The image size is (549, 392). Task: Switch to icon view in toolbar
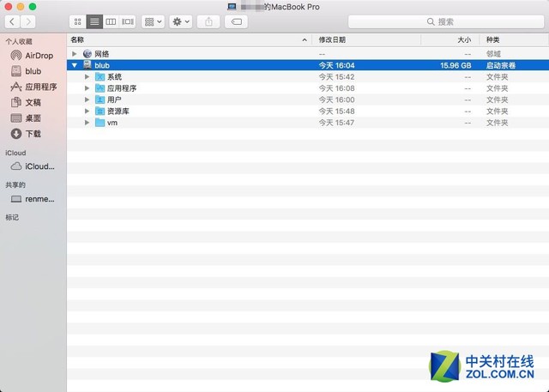(78, 21)
